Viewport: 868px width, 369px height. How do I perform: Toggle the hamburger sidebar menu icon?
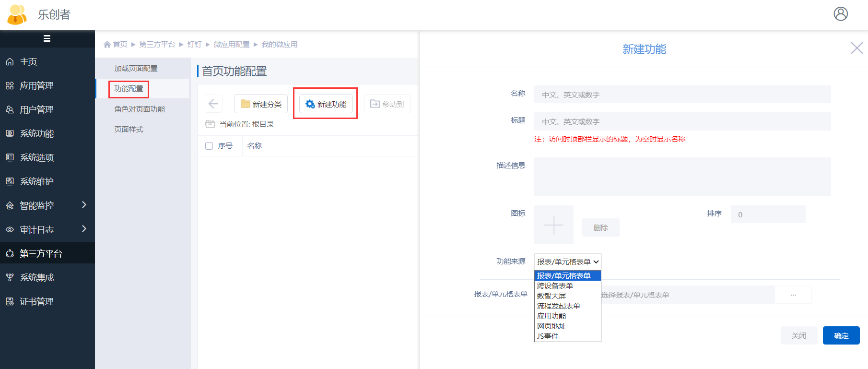[x=47, y=38]
